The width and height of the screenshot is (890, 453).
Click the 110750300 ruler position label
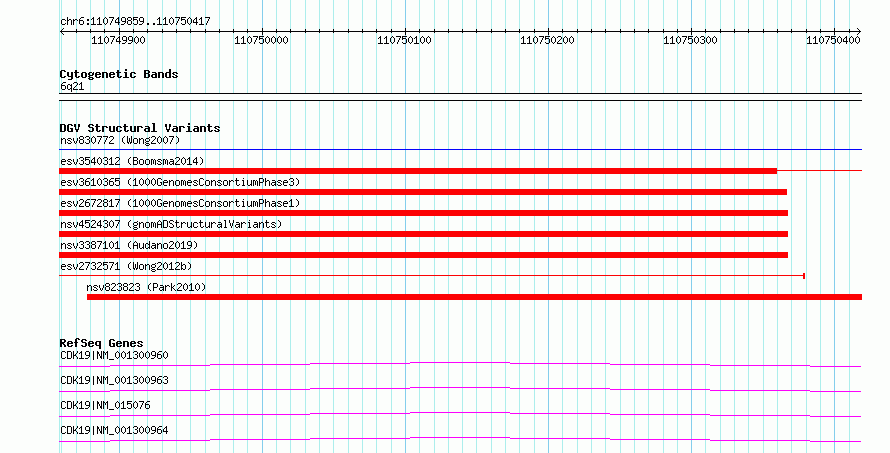[x=690, y=40]
